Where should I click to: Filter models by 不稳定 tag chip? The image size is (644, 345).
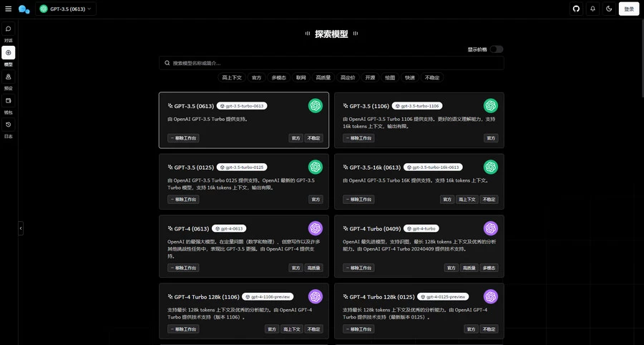point(432,77)
